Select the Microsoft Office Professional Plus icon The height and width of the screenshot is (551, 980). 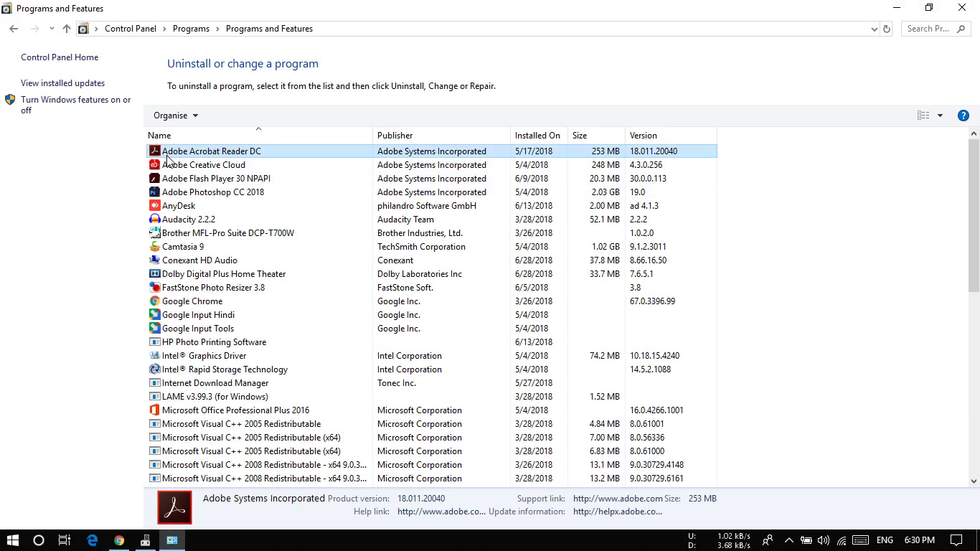154,410
